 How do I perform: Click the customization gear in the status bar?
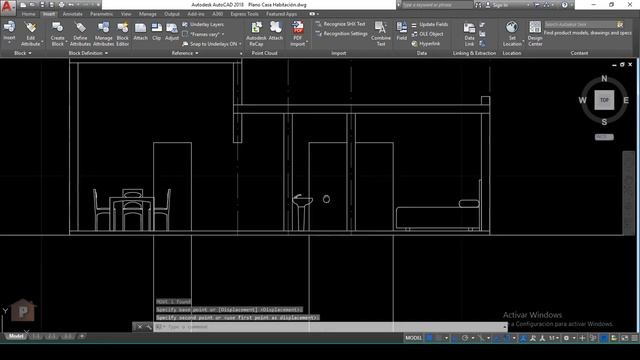[x=566, y=338]
